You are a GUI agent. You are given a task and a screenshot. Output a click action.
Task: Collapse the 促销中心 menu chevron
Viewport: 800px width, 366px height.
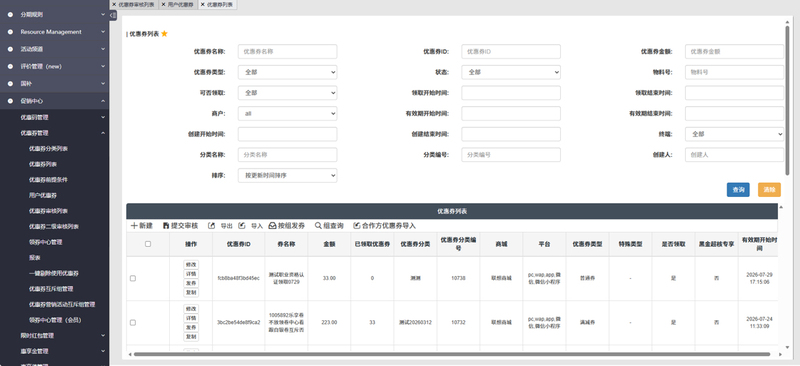click(103, 101)
